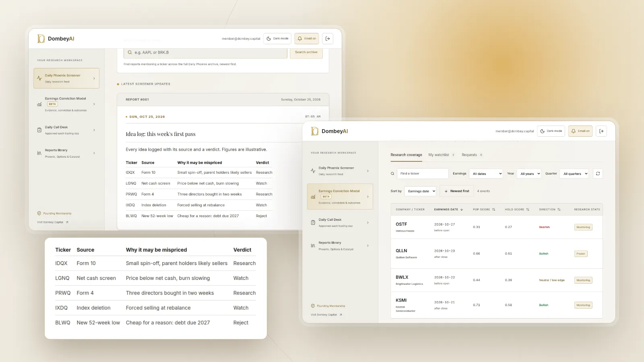644x362 pixels.
Task: Click the Search archive button
Action: (306, 52)
